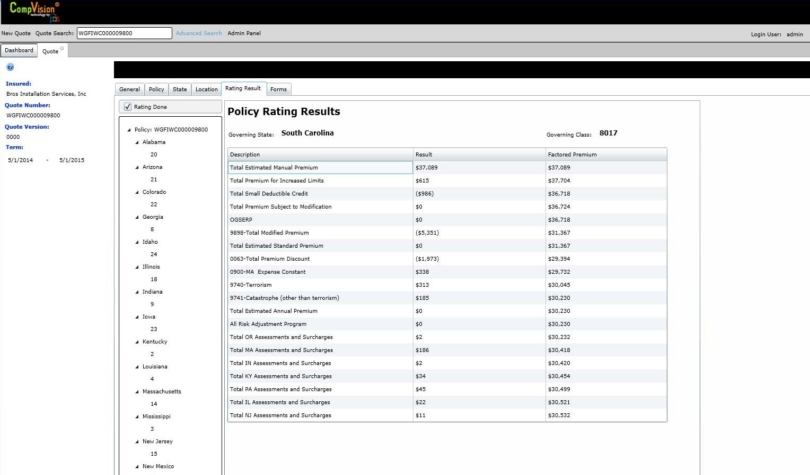Open Advanced Search
This screenshot has height=475, width=810.
[x=199, y=33]
